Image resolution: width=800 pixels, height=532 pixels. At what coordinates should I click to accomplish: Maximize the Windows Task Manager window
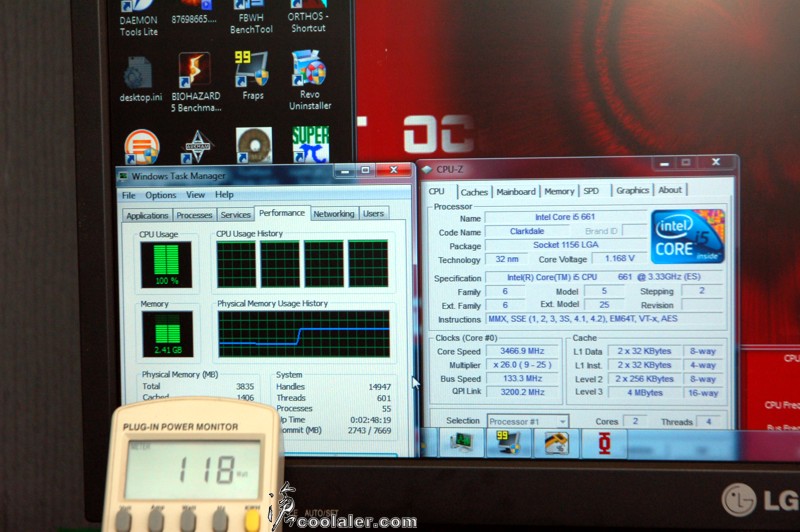365,170
